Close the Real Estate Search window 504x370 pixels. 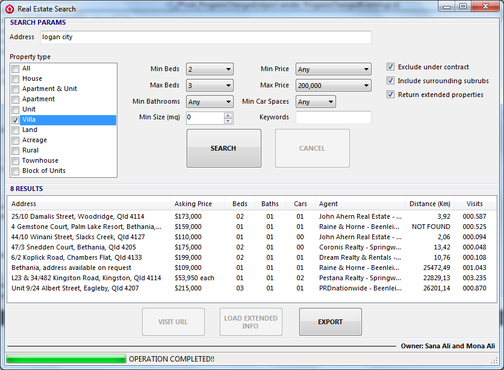point(485,6)
